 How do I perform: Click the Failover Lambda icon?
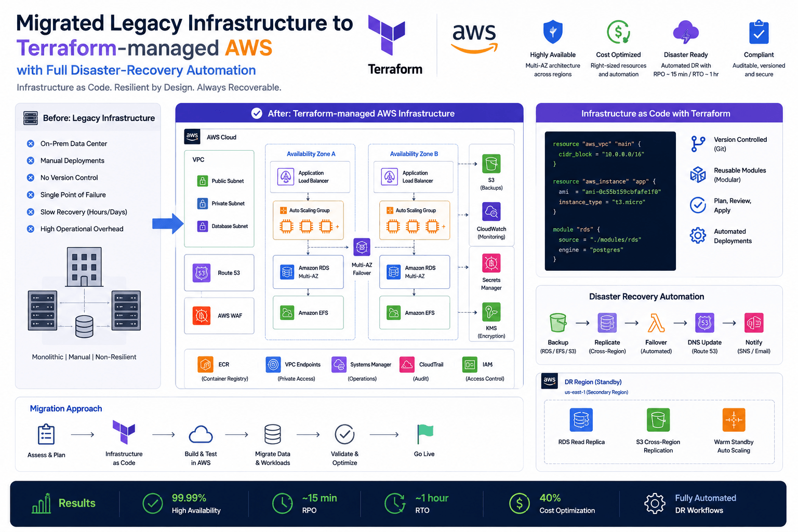(x=656, y=323)
